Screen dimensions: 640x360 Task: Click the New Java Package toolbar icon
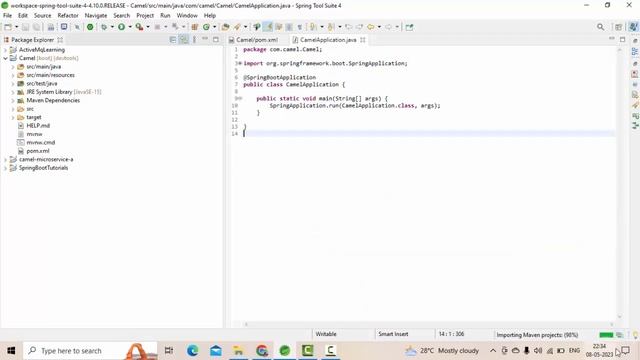(x=195, y=27)
